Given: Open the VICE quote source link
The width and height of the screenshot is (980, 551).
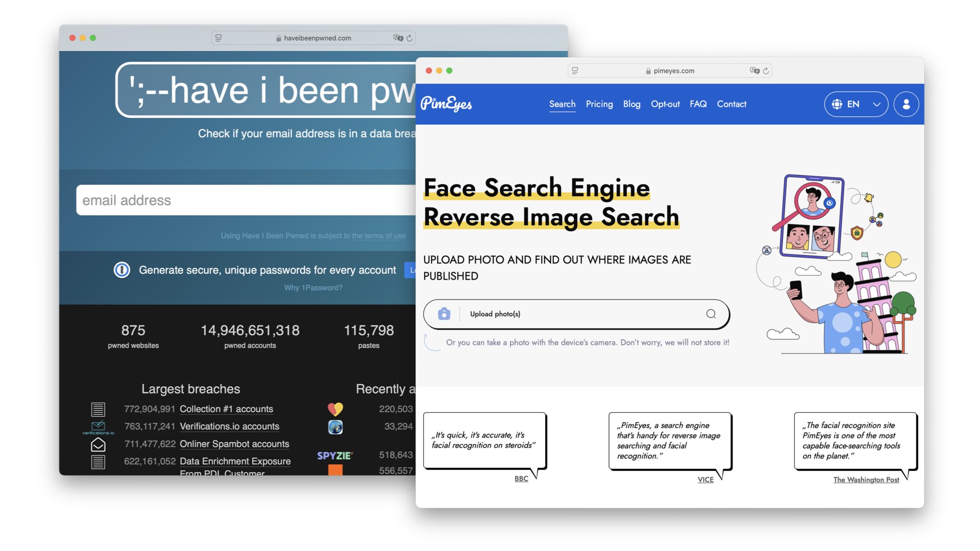Looking at the screenshot, I should [x=705, y=480].
